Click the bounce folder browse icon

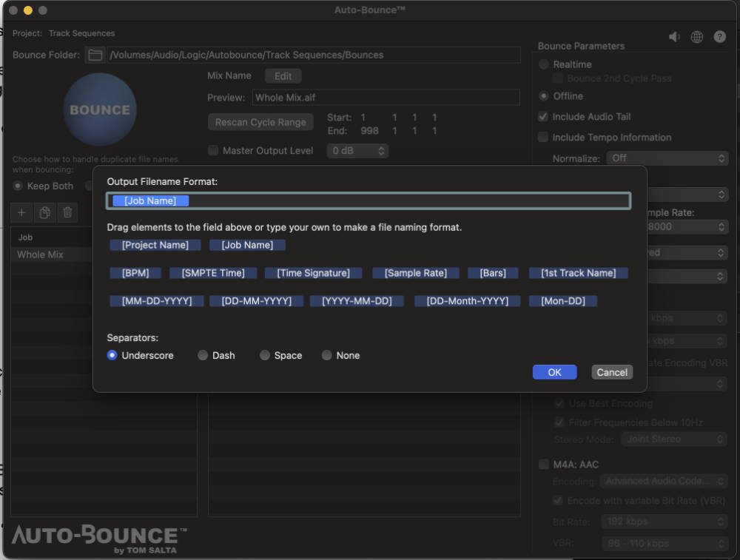tap(95, 55)
